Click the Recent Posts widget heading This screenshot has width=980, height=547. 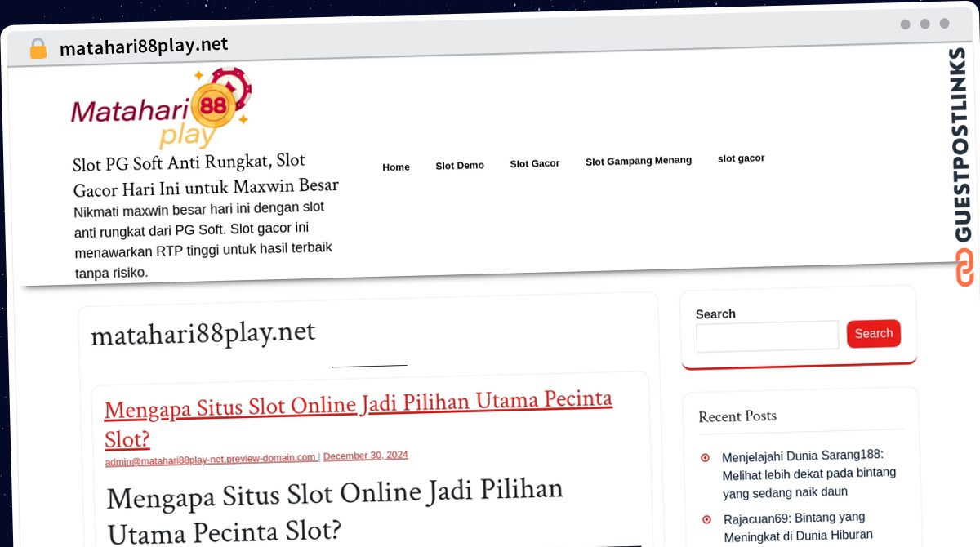(737, 416)
